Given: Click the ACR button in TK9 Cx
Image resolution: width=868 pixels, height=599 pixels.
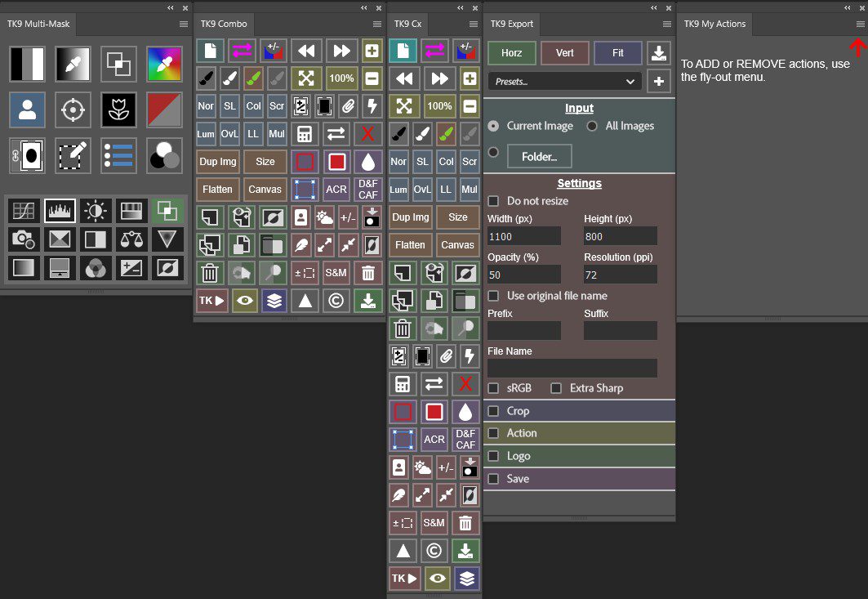Looking at the screenshot, I should (434, 440).
